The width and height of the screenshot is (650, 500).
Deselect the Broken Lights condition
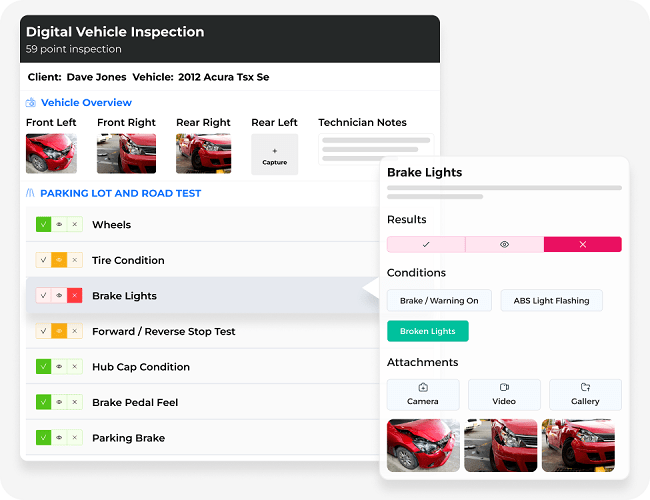click(427, 331)
